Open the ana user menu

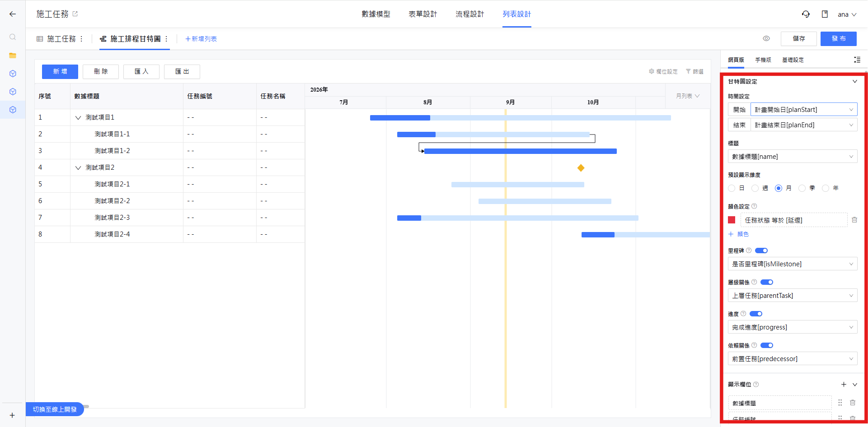tap(847, 14)
